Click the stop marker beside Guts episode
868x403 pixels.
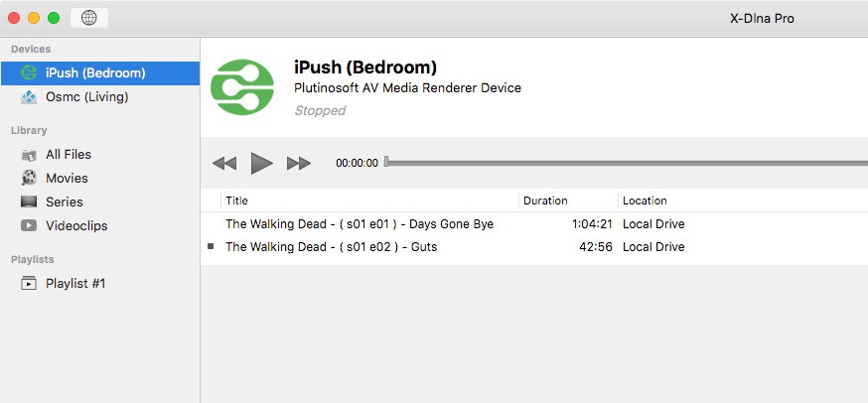pos(211,246)
